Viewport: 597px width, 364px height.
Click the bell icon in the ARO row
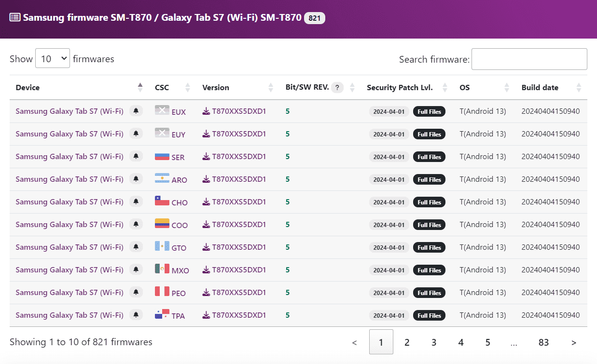136,179
